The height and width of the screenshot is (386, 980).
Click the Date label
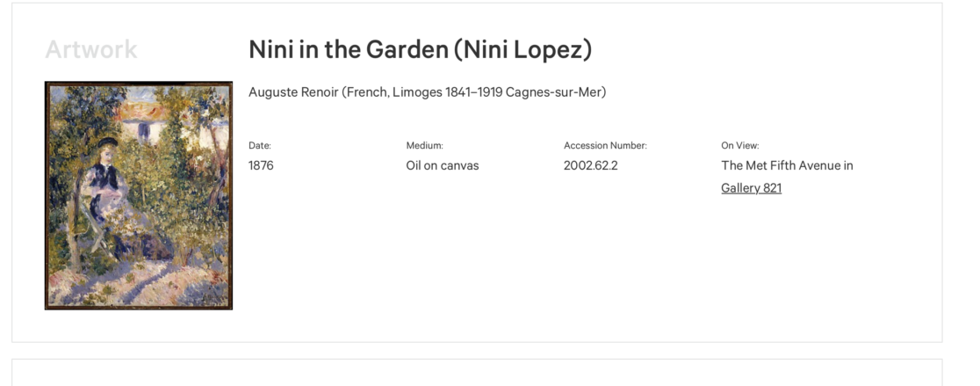(x=260, y=146)
